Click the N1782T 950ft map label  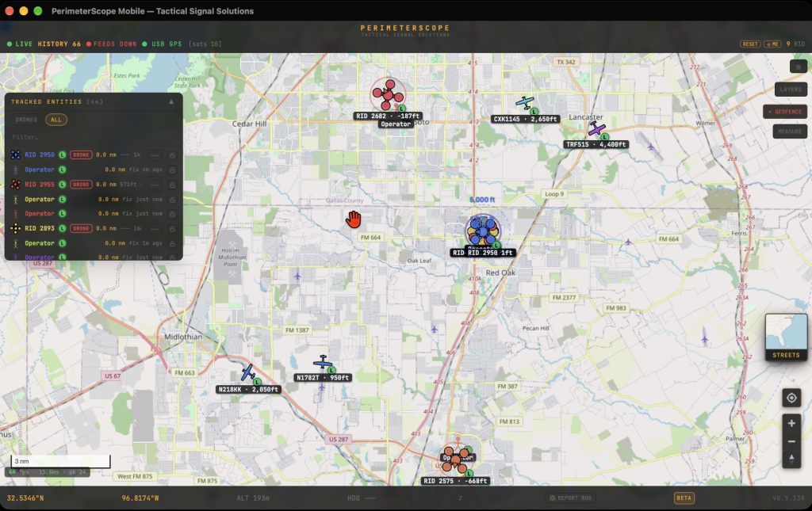[323, 378]
